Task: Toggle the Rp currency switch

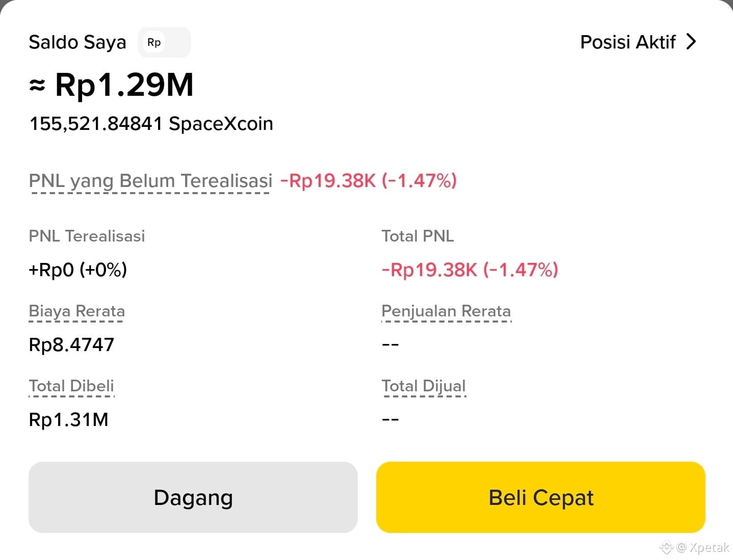Action: point(164,42)
